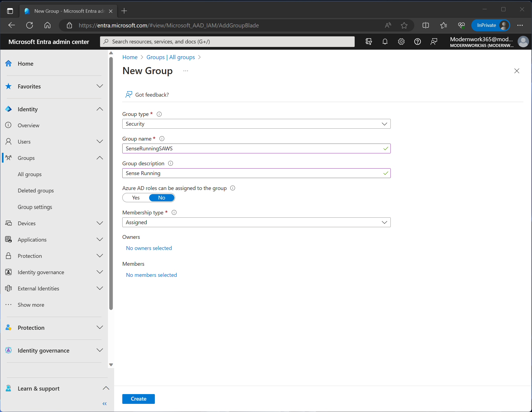
Task: Click No owners selected link
Action: [x=149, y=248]
